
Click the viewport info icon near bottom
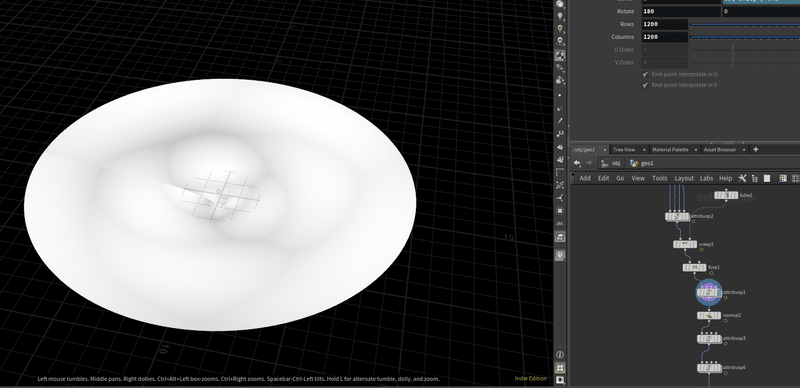pyautogui.click(x=560, y=354)
